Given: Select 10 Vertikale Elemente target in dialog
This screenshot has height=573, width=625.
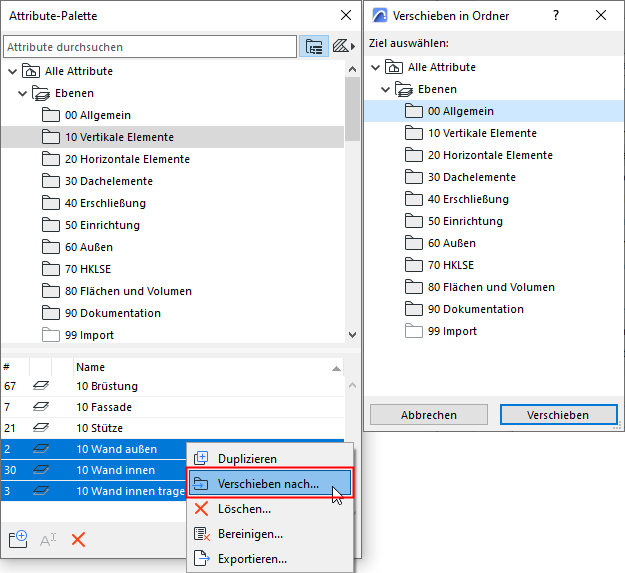Looking at the screenshot, I should coord(493,133).
